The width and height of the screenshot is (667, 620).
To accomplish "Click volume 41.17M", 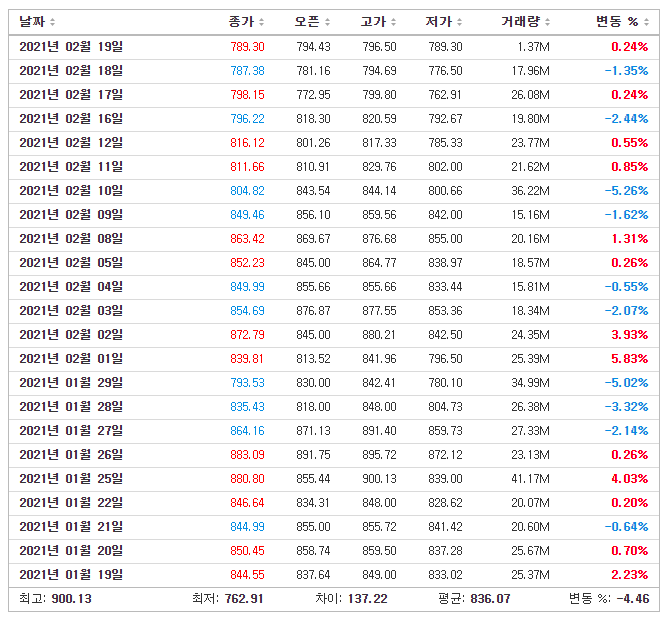I will (x=530, y=479).
